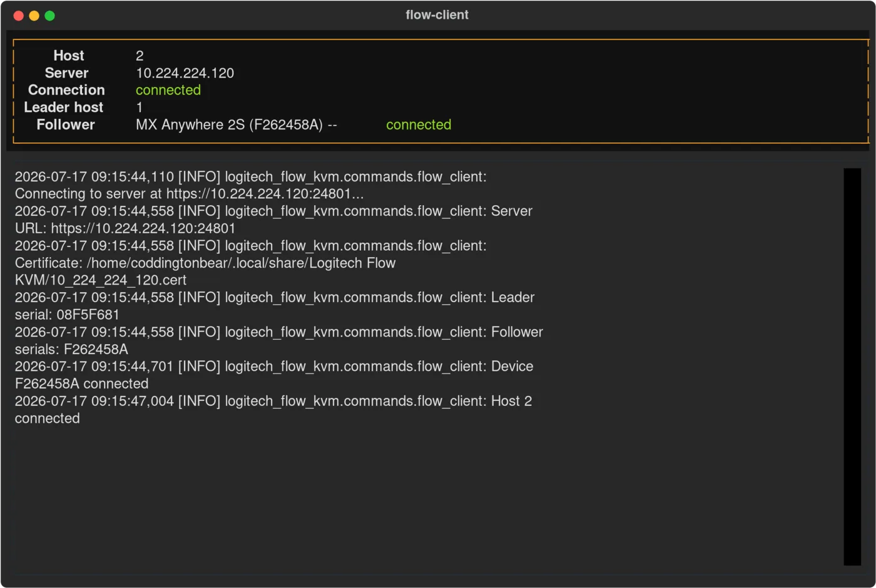The image size is (876, 588).
Task: Click the 'Certificate: /home/coddingtonbear/.local/share/Logitech Flow' log line
Action: [x=205, y=263]
